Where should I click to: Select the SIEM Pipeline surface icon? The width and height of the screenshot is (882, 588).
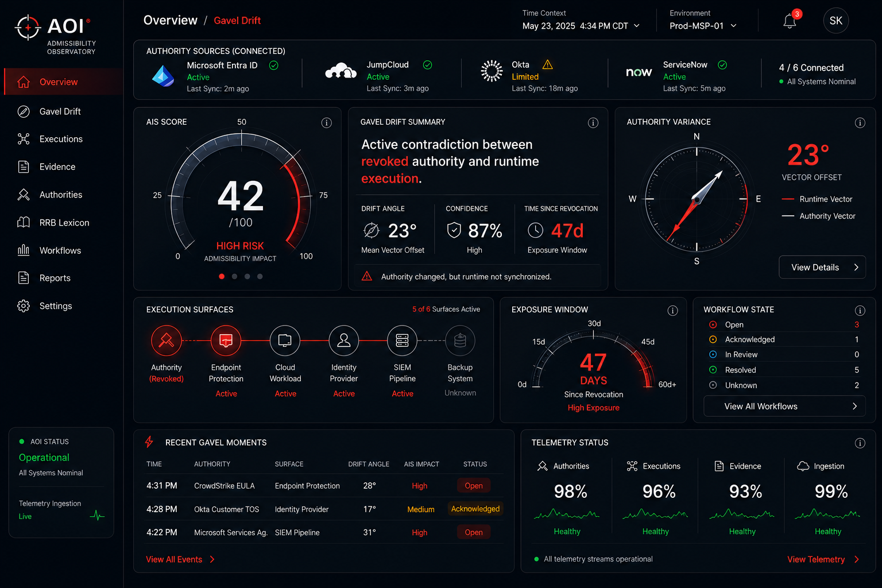(x=403, y=341)
